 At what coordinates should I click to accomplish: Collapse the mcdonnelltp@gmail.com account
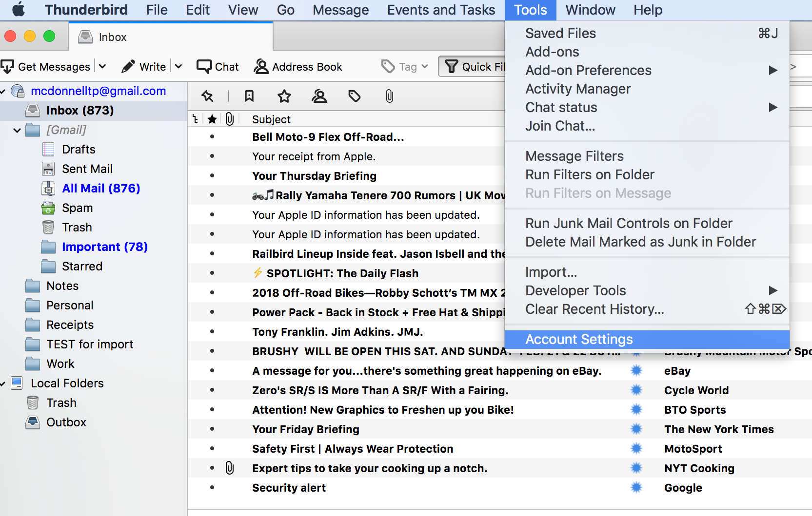[x=3, y=91]
